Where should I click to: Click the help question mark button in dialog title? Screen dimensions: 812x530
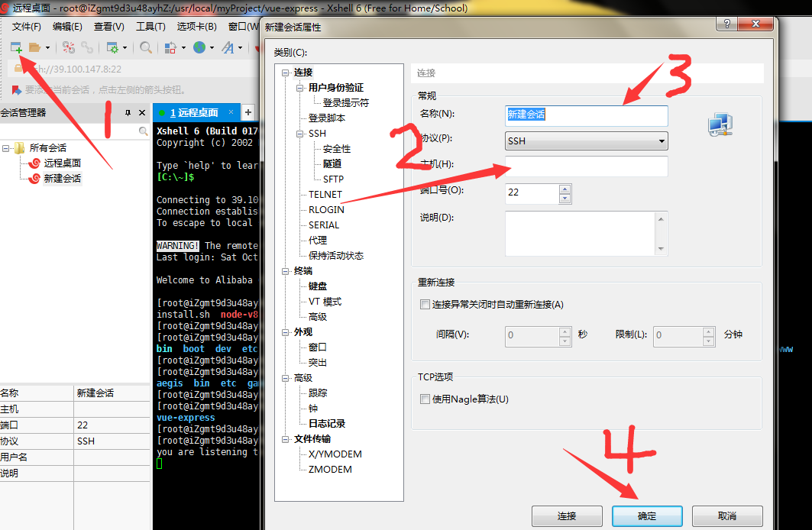tap(726, 24)
